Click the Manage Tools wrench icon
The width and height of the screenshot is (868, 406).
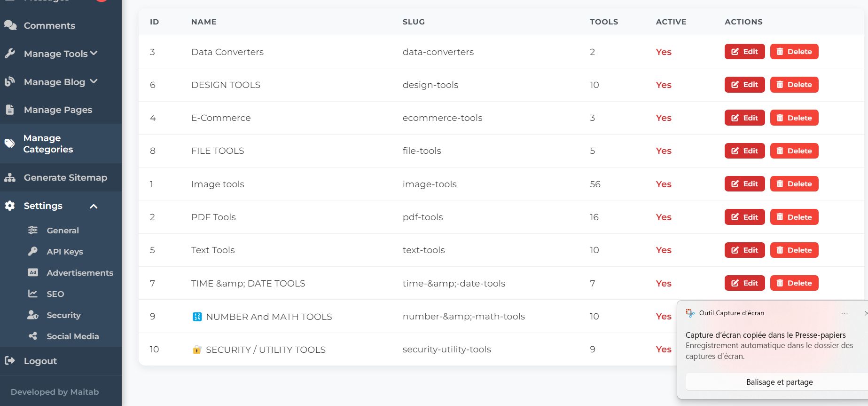tap(10, 54)
